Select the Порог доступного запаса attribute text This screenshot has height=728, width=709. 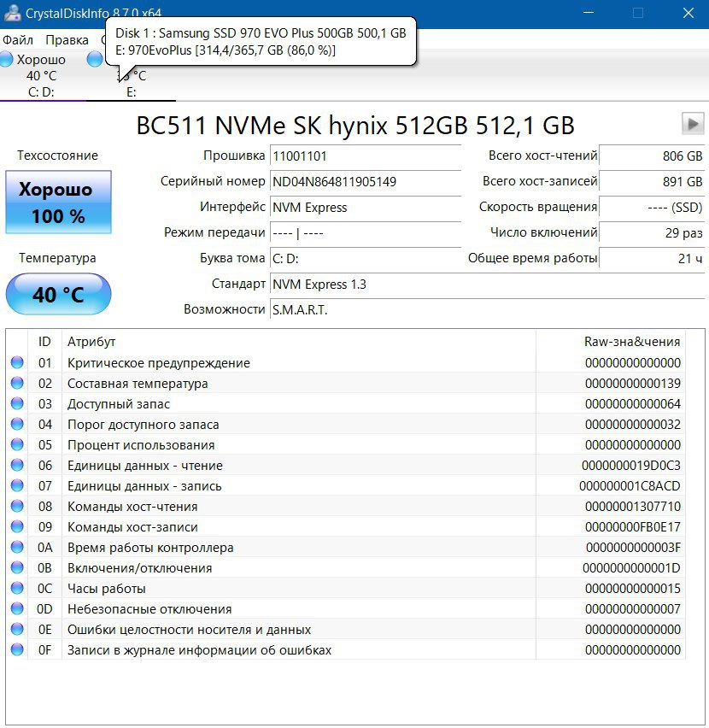point(143,425)
